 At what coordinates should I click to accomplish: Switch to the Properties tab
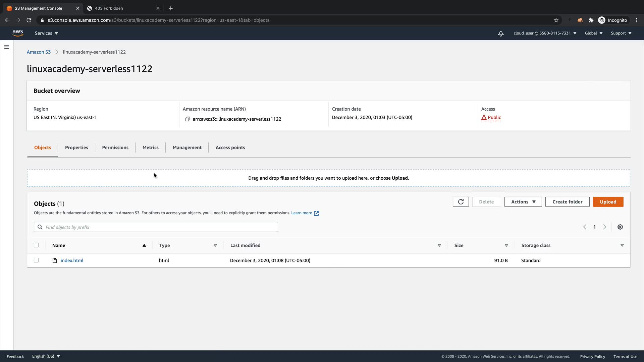76,147
